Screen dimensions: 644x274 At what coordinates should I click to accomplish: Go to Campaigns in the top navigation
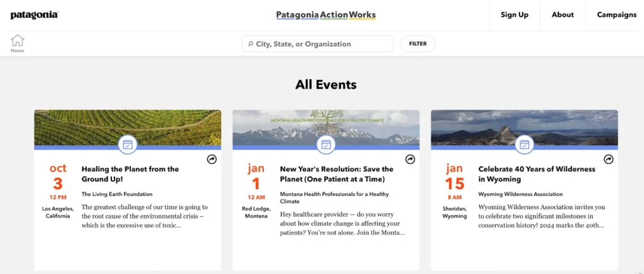616,15
